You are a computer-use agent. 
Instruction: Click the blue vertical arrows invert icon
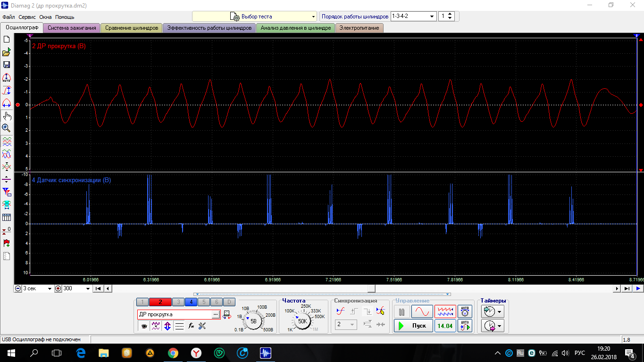(x=167, y=326)
